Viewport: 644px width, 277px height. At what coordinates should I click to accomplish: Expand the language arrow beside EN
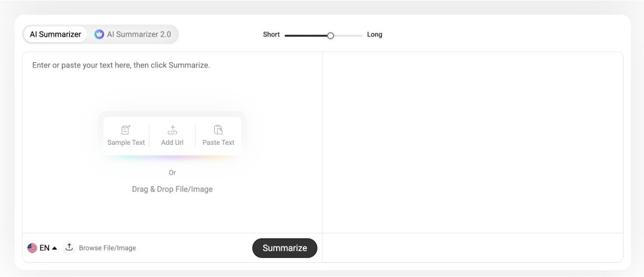point(55,248)
